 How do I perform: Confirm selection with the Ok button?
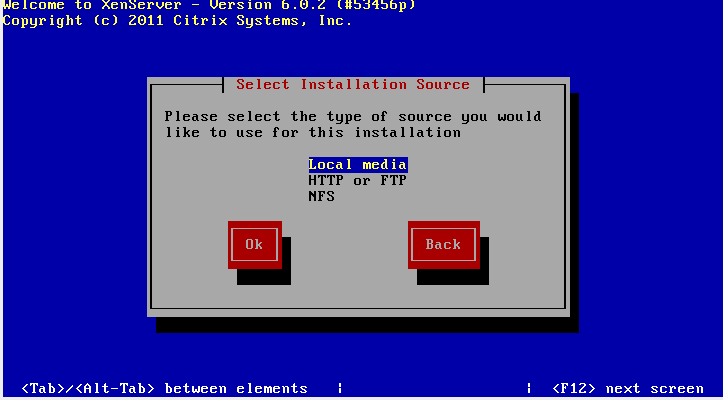255,245
